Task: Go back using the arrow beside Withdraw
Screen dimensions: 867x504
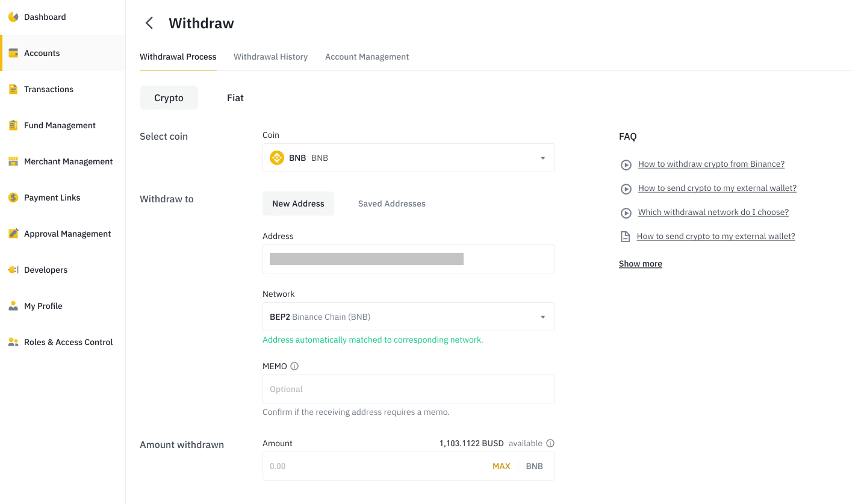Action: [149, 23]
